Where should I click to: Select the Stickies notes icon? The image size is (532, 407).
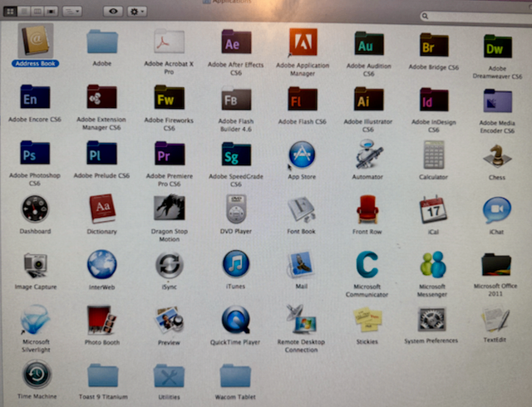tap(367, 319)
